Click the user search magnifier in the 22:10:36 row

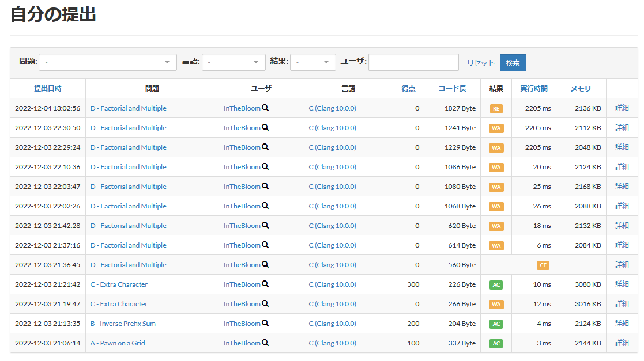pyautogui.click(x=265, y=166)
